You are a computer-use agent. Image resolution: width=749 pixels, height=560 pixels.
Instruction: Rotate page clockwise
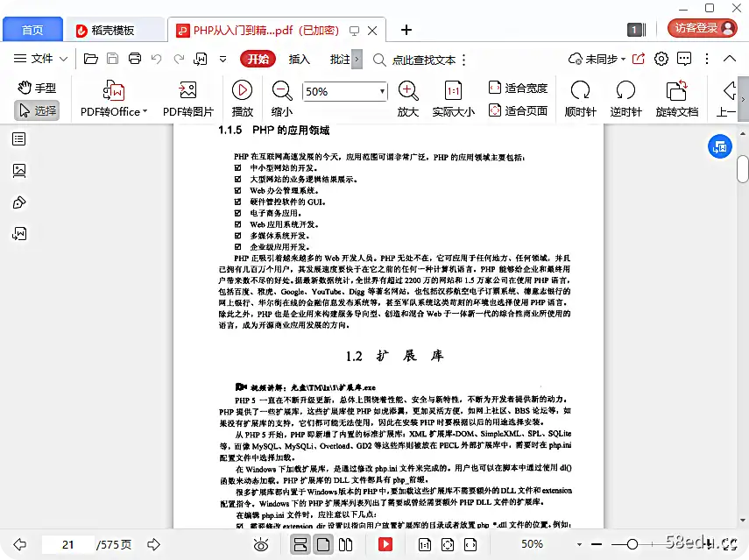(x=581, y=99)
